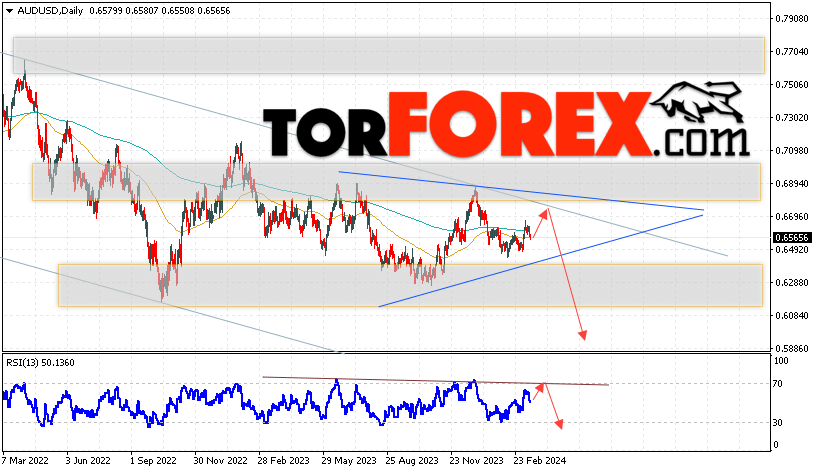Select the AUDUSD,Daily chart title
The width and height of the screenshot is (816, 472).
[50, 10]
